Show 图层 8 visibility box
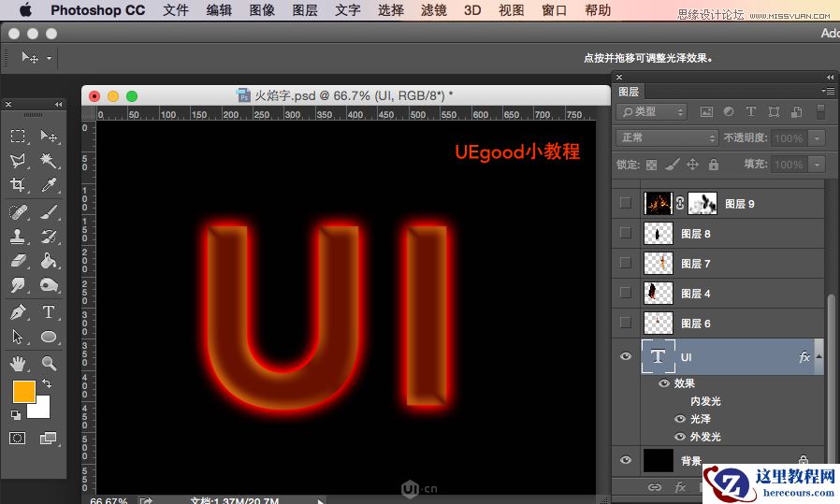This screenshot has width=840, height=504. click(x=625, y=233)
